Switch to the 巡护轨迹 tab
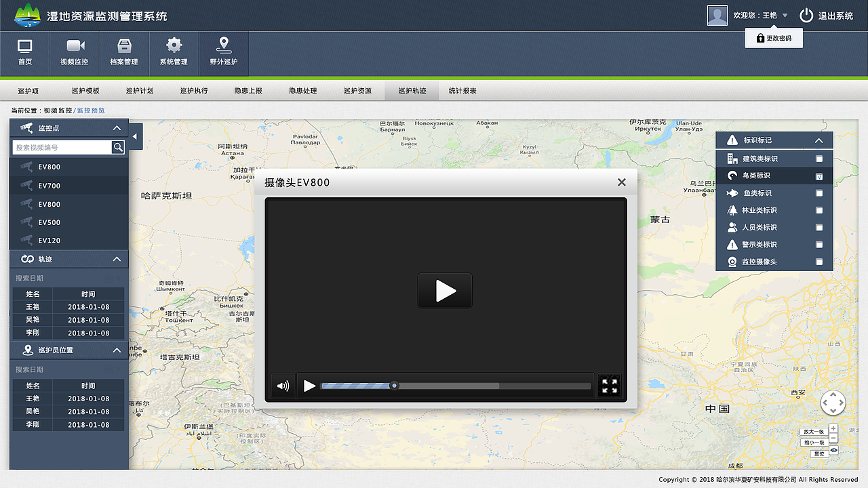 tap(412, 90)
